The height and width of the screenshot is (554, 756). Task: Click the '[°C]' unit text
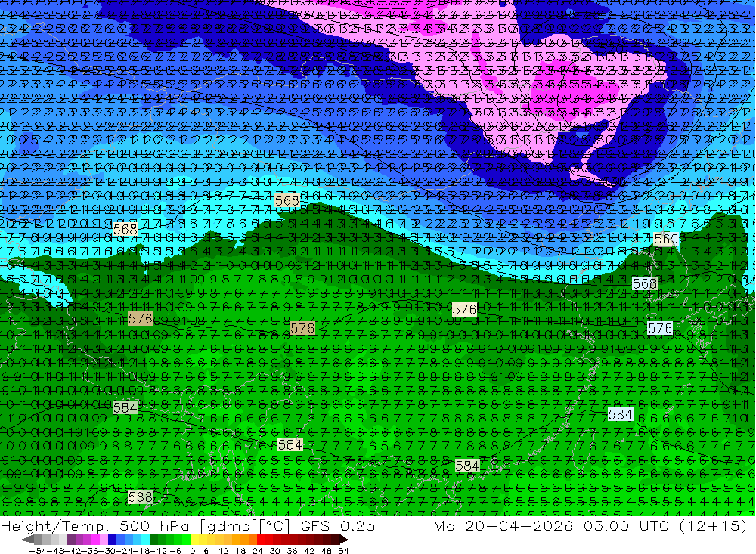[274, 526]
